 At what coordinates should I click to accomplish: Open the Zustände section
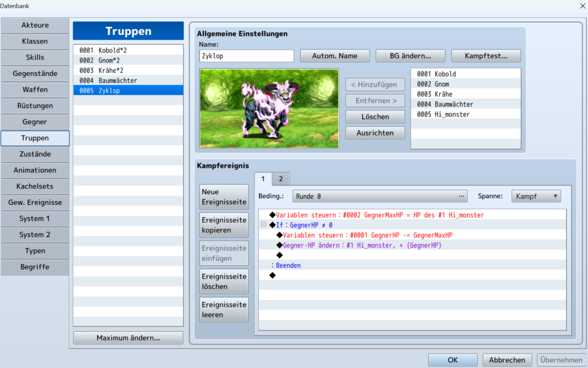point(34,154)
